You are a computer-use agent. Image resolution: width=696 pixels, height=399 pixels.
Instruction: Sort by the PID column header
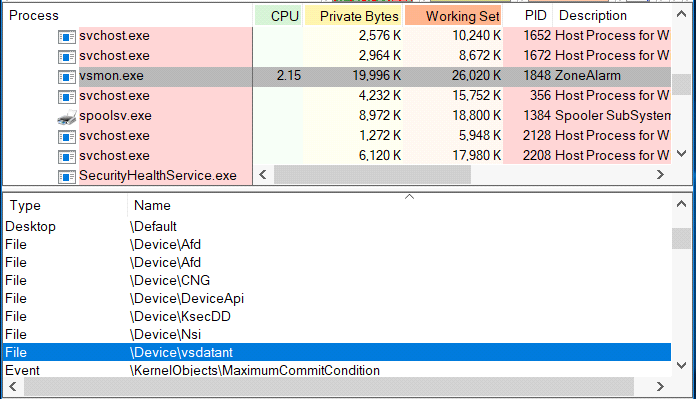point(528,16)
